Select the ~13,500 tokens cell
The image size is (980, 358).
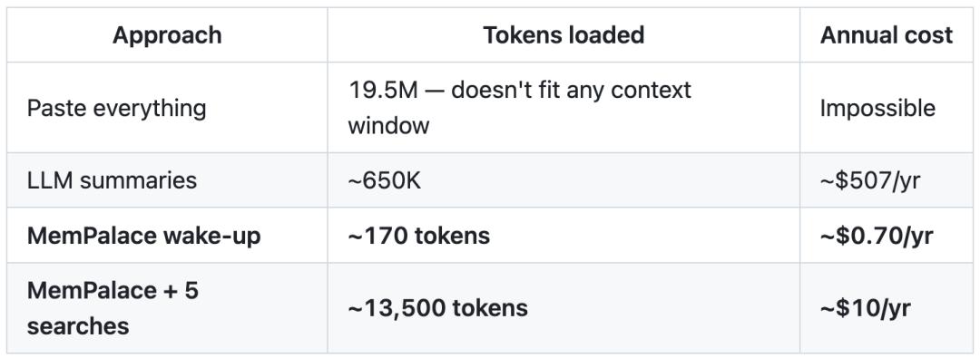coord(563,308)
